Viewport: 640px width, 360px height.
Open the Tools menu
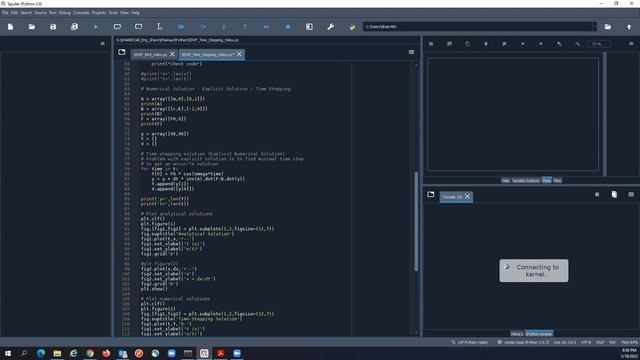tap(113, 13)
